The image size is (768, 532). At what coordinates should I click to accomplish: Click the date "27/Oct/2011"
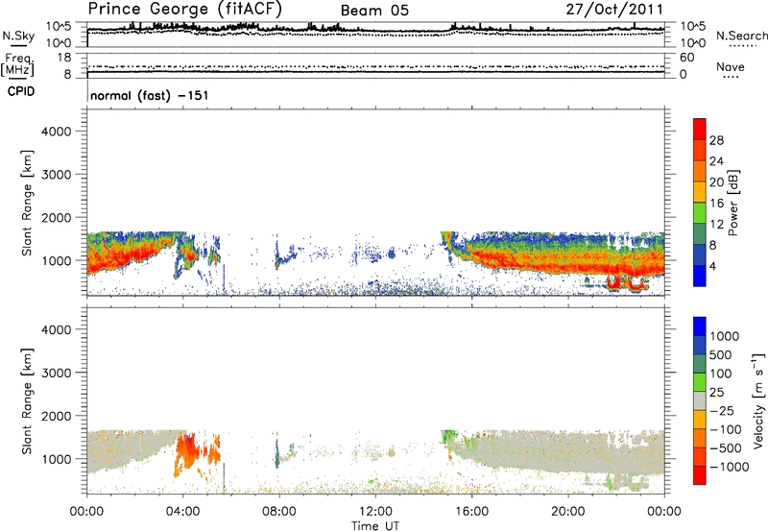point(614,10)
